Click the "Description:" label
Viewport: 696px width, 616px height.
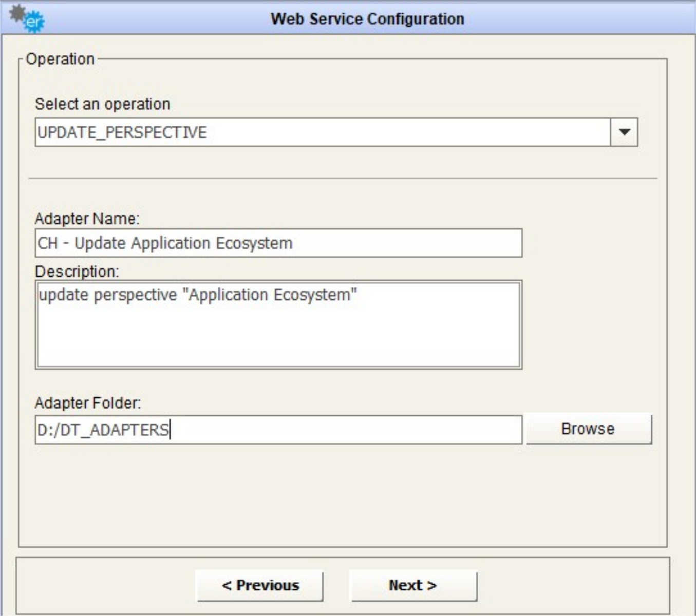point(77,272)
